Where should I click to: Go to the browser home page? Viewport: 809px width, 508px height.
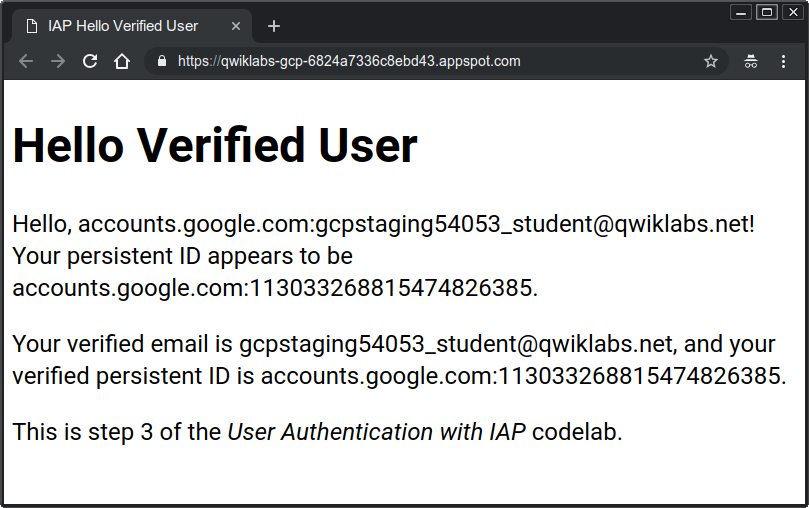(x=122, y=61)
